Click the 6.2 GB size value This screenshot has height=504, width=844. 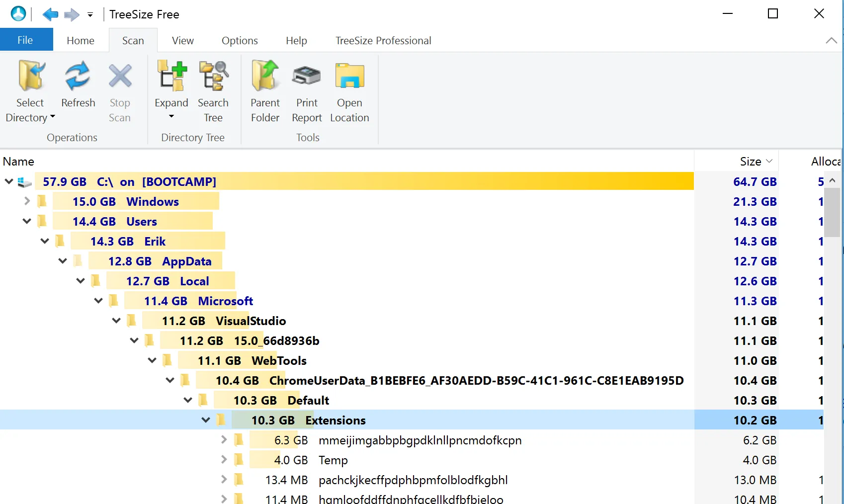click(x=760, y=440)
